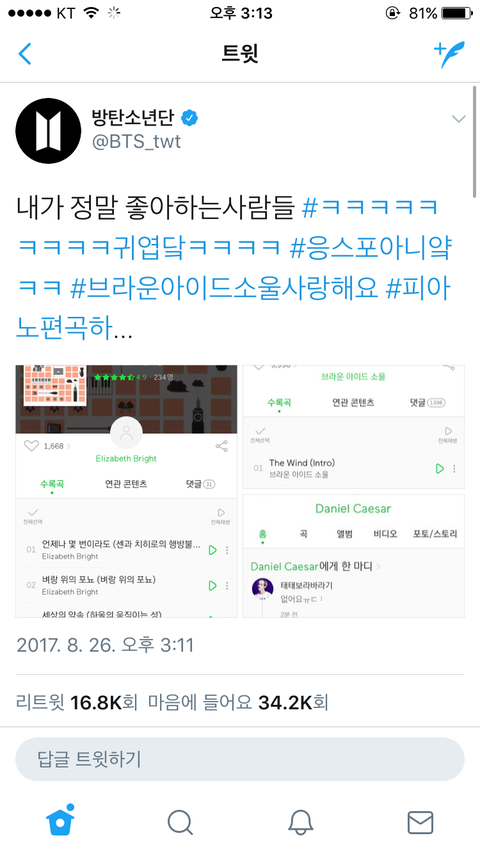Image resolution: width=480 pixels, height=854 pixels.
Task: Open the Notifications bell tab
Action: pos(300,822)
